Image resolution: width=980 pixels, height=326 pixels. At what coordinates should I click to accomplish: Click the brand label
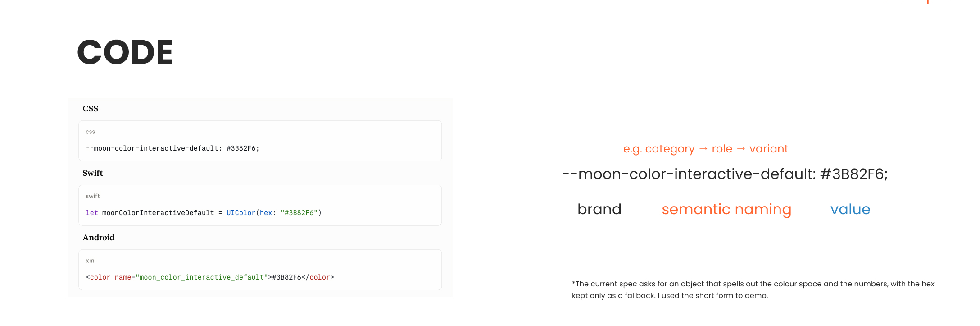click(599, 209)
